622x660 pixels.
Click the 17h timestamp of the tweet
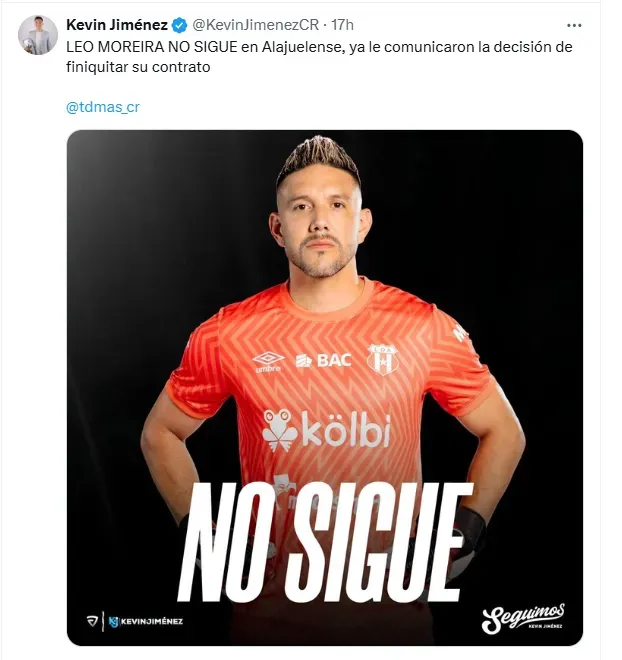click(342, 25)
